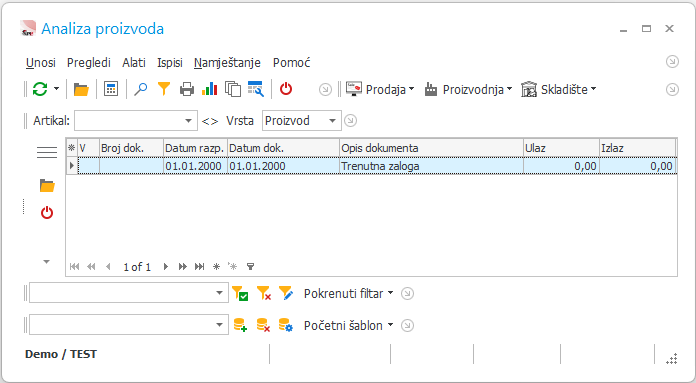
Task: Click the folder icon in left sidebar
Action: [47, 186]
